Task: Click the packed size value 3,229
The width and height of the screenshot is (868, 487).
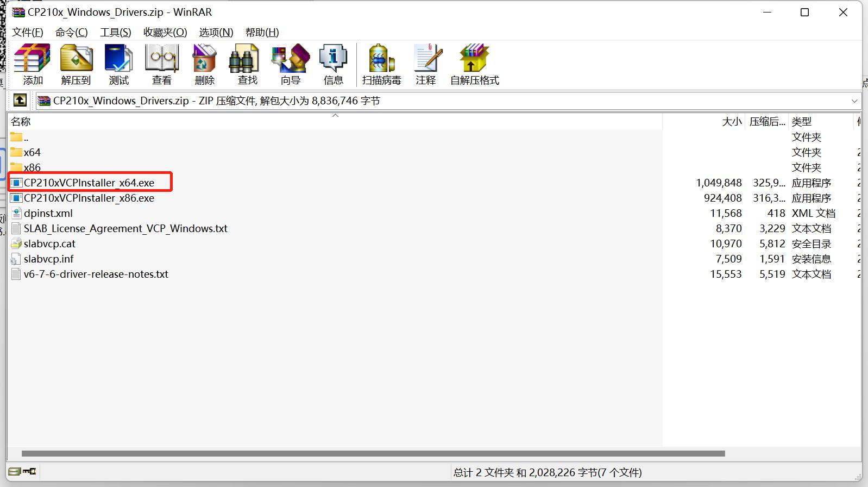Action: tap(772, 228)
